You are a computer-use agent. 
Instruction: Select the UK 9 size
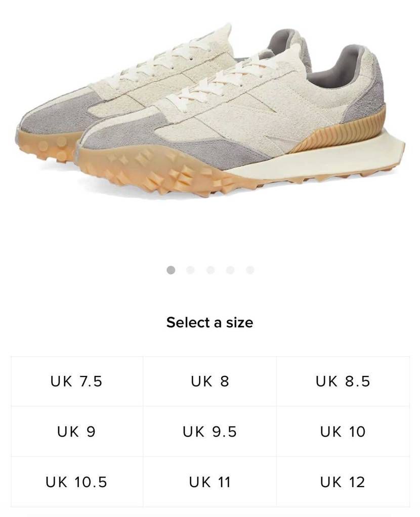point(77,432)
